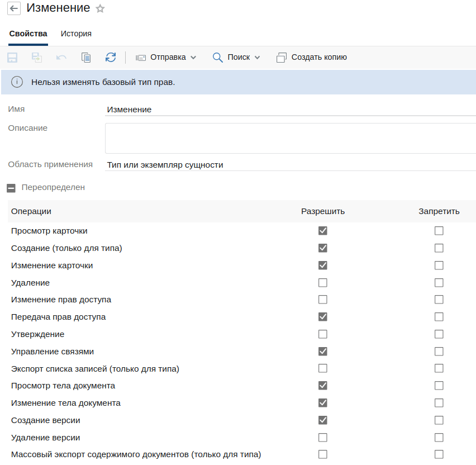
Task: Check Разрешить for Удаление
Action: coord(323,283)
